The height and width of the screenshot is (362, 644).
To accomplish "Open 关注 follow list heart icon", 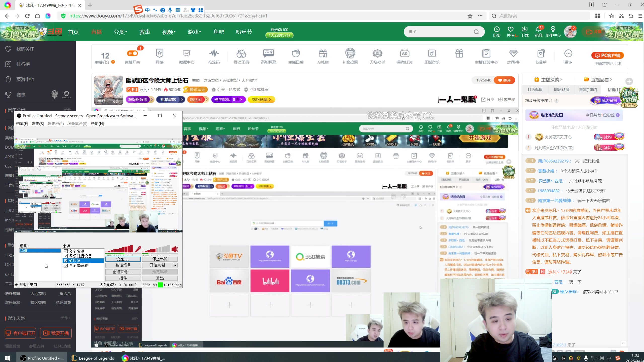I will [x=511, y=32].
